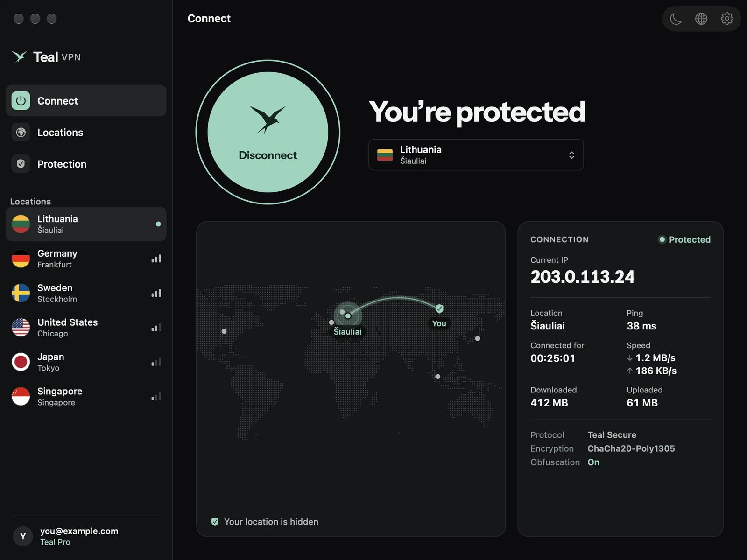Click the Obfuscation On value
The width and height of the screenshot is (747, 560).
pos(593,462)
